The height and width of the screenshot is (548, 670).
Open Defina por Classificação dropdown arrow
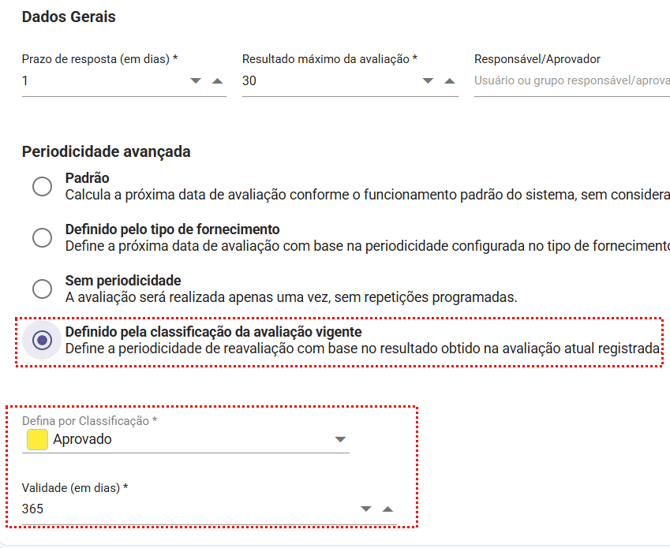click(340, 439)
